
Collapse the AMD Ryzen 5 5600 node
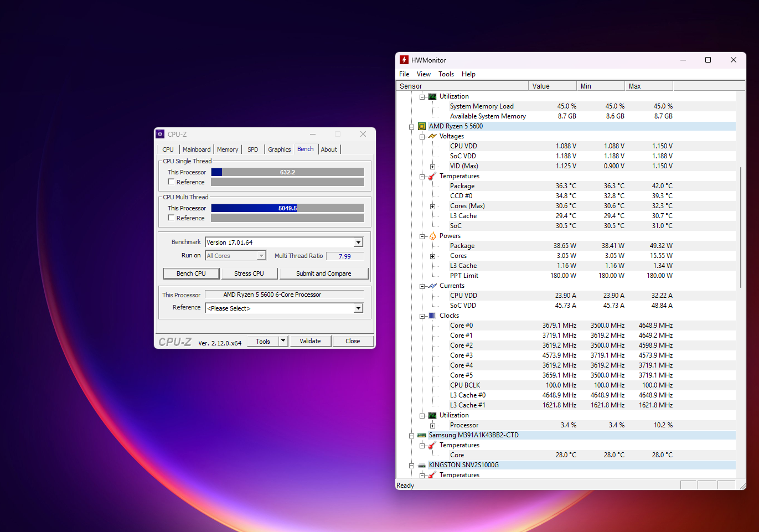(x=411, y=127)
